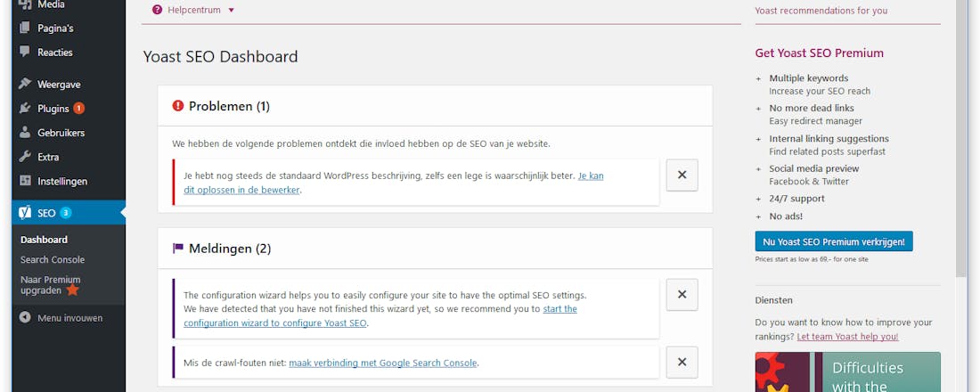The image size is (980, 392).
Task: Click Nu Yoast SEO Premium verkrijgen button
Action: [834, 241]
